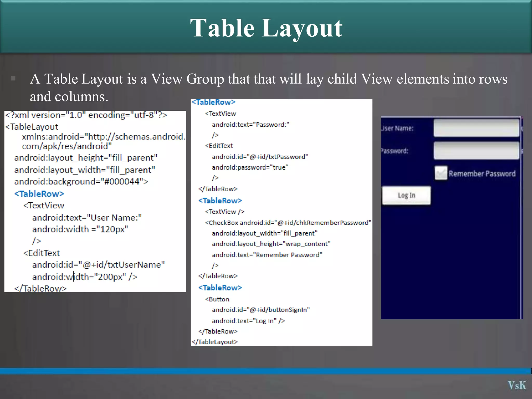Click the 'Password:' label in preview
Viewport: 532px width, 399px height.
coord(395,151)
